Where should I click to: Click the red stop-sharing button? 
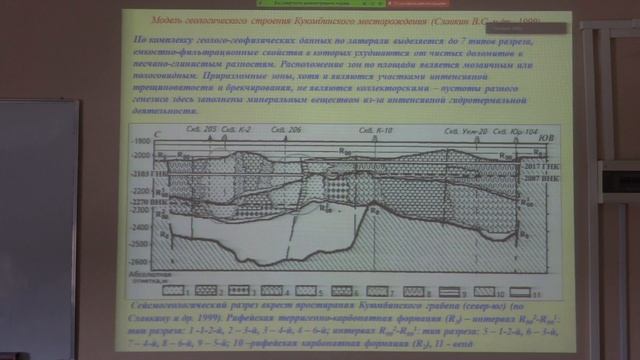(x=418, y=3)
